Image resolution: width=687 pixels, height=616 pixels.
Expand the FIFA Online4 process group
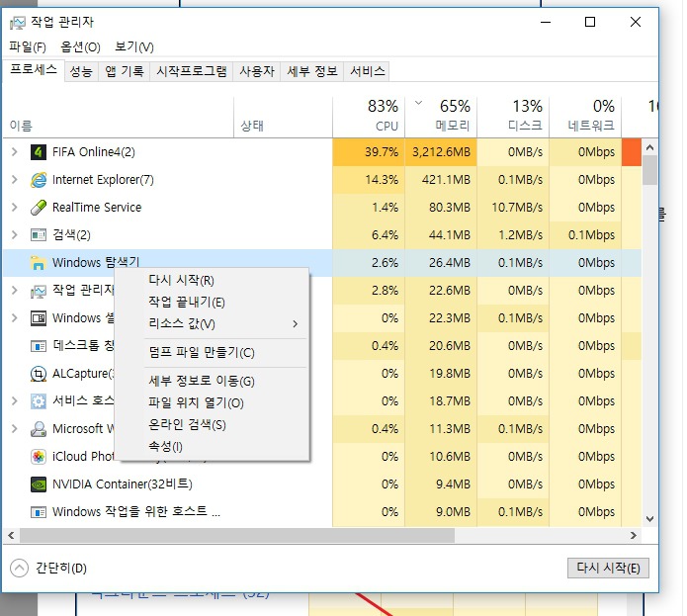(15, 152)
